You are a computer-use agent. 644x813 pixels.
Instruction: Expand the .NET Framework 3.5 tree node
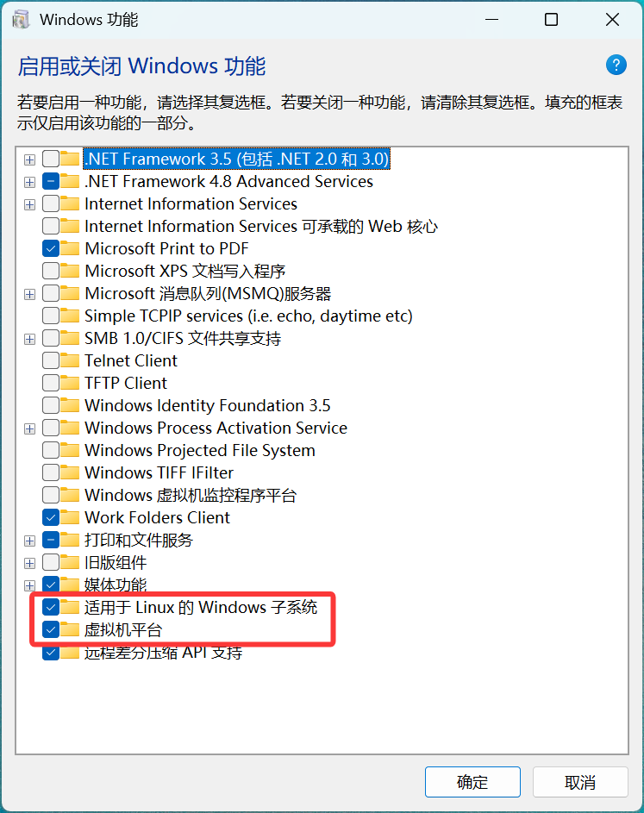pos(29,159)
